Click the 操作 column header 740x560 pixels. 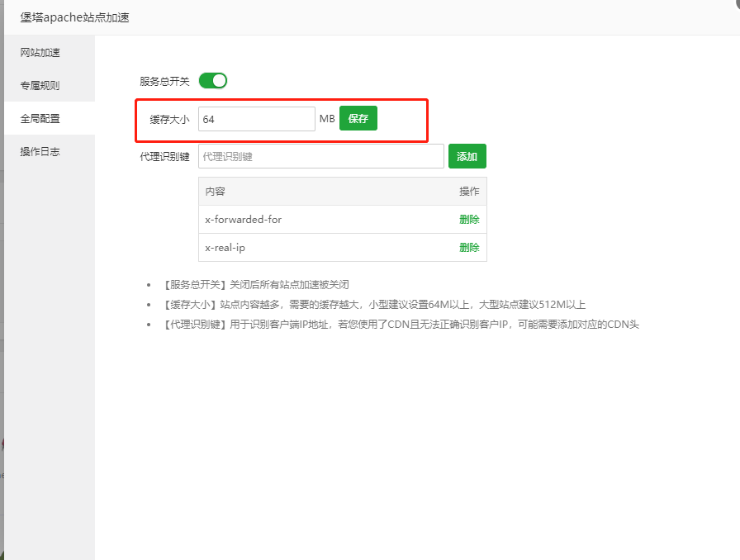pos(470,192)
